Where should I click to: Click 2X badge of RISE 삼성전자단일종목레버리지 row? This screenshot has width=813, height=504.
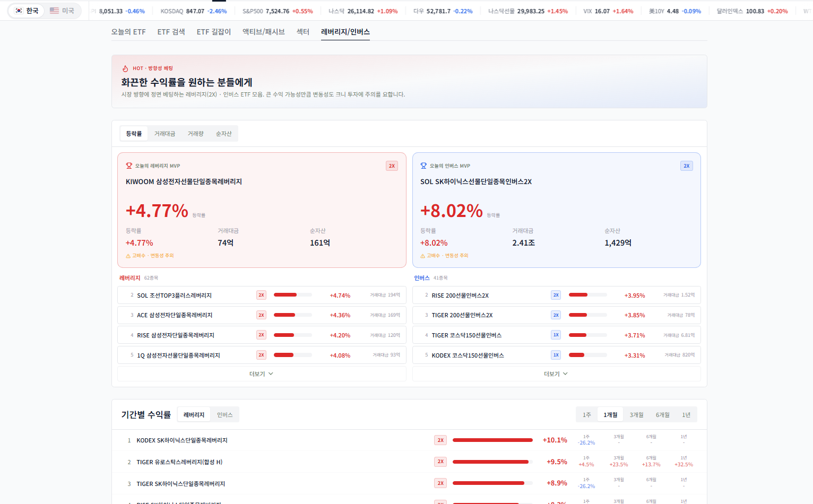pyautogui.click(x=261, y=335)
